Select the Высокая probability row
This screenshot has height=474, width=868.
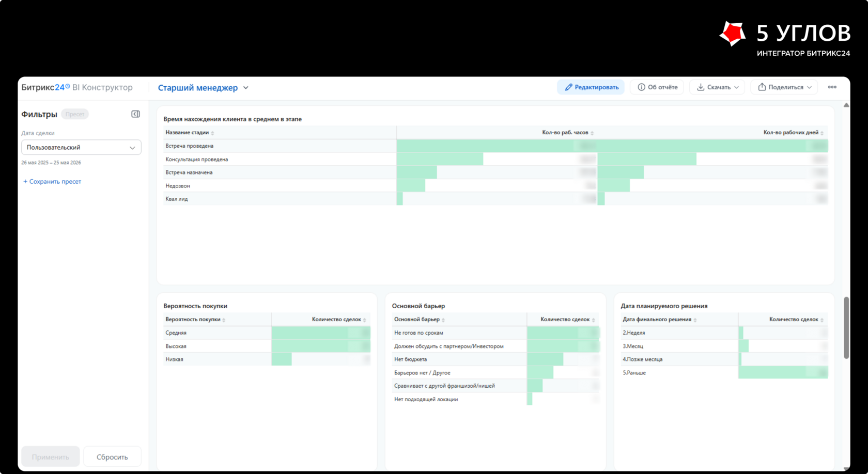tap(267, 346)
